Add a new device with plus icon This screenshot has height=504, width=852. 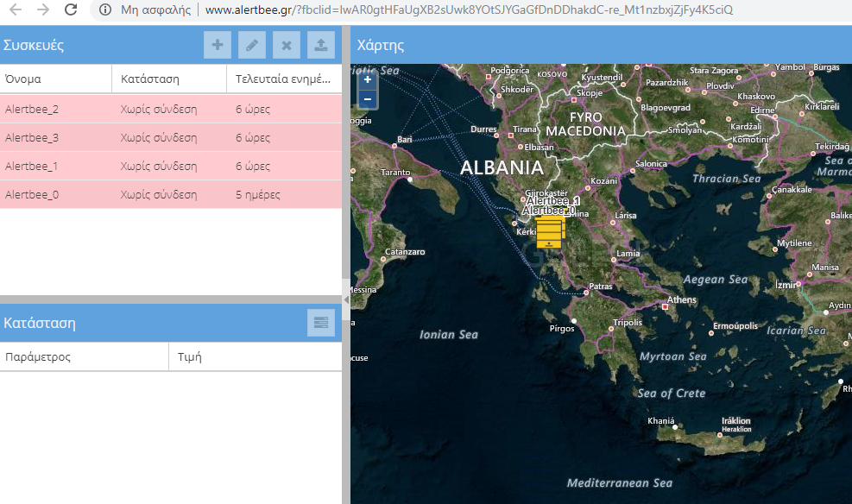[218, 45]
